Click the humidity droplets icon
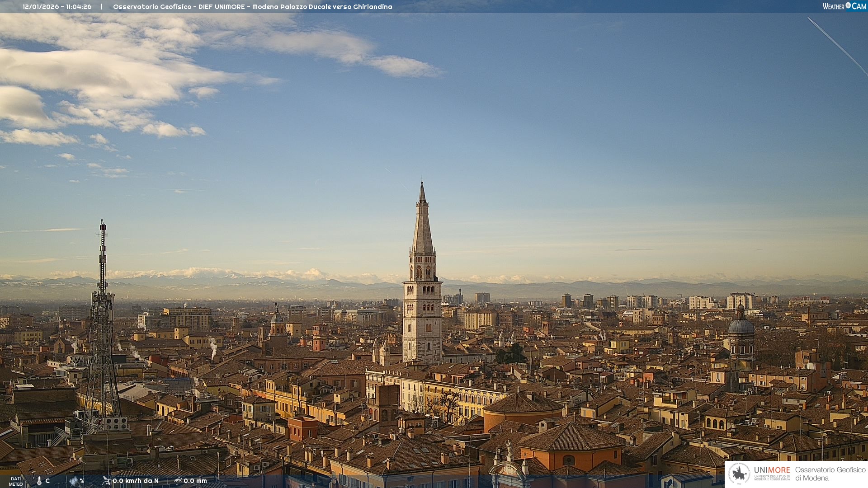The image size is (868, 488). point(73,481)
